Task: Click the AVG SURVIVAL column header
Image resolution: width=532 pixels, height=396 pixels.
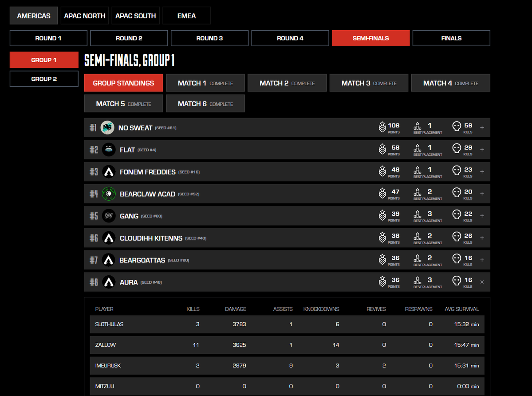Action: coord(461,309)
